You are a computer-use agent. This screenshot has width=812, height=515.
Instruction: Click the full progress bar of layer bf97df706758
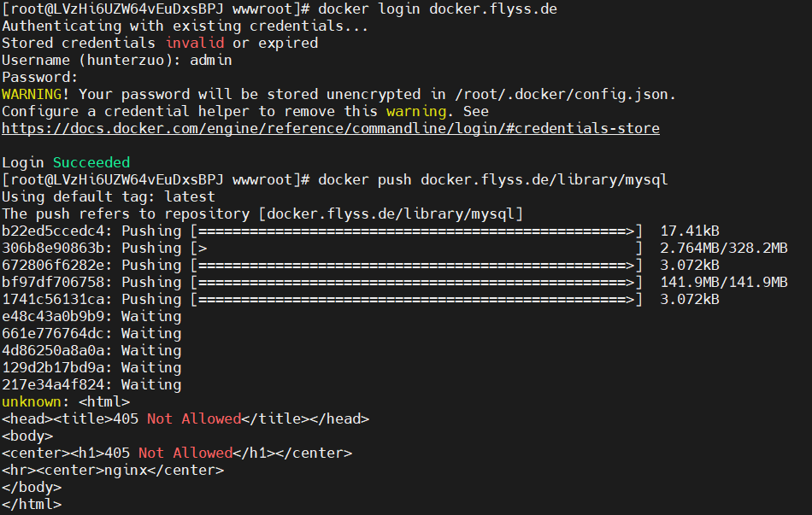[417, 282]
